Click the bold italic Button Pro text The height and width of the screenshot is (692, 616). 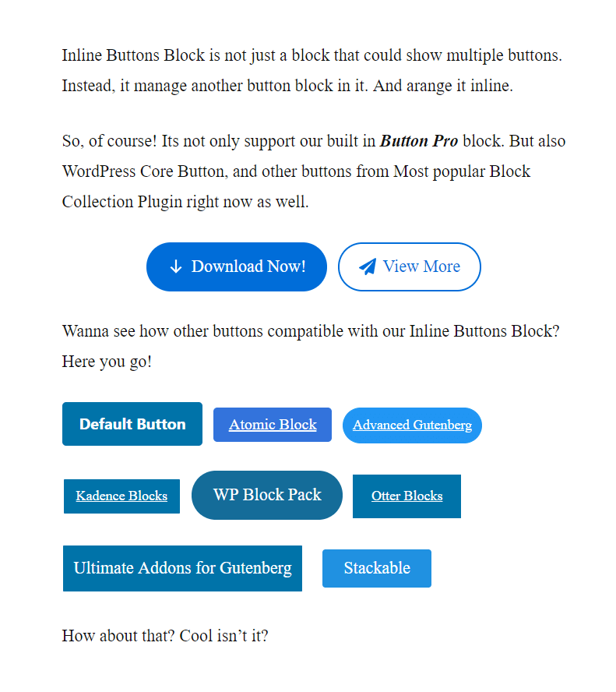[x=419, y=141]
